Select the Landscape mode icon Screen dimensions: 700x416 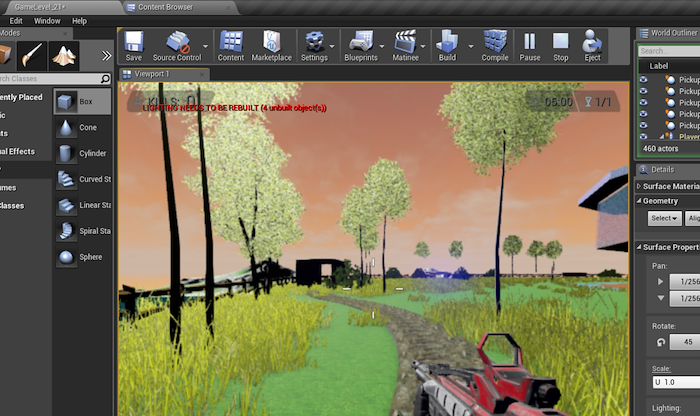64,56
